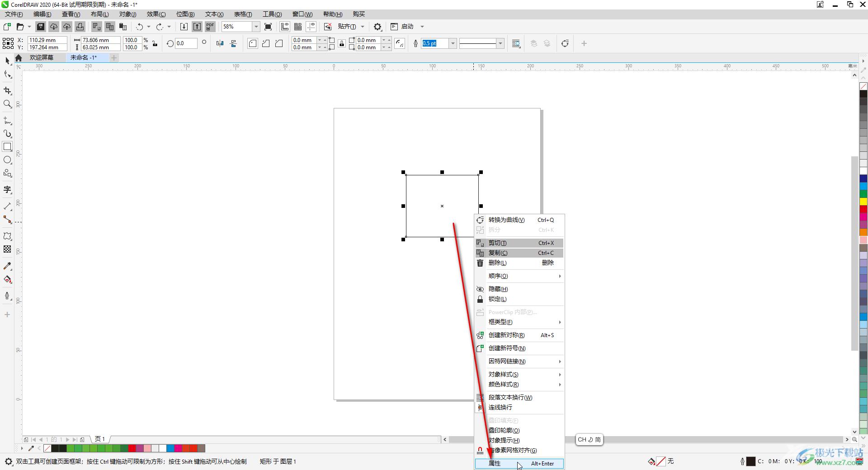Open the zoom level dropdown
Screen dimensions: 868x470
pos(256,27)
